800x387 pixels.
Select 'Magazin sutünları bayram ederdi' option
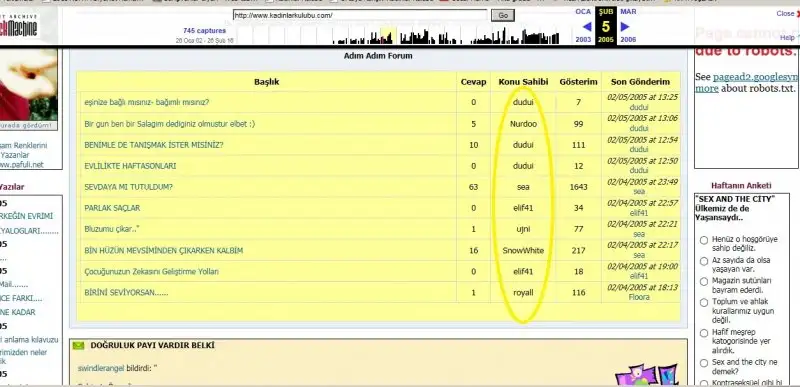click(x=704, y=281)
